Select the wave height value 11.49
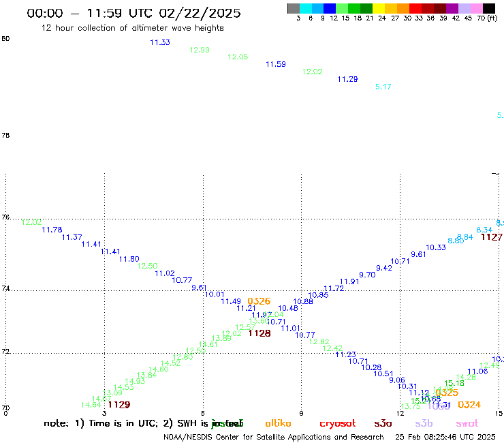Screen dimensions: 504x443 tap(231, 301)
